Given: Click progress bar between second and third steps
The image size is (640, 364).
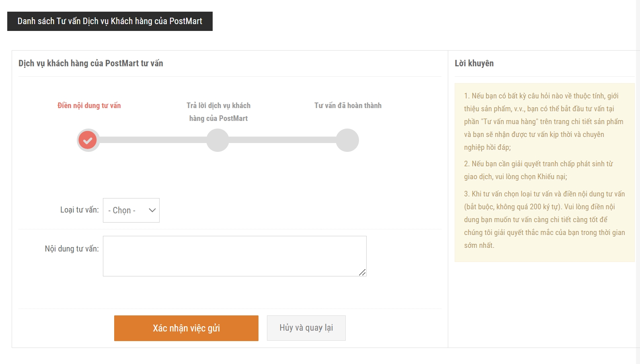Looking at the screenshot, I should (282, 140).
